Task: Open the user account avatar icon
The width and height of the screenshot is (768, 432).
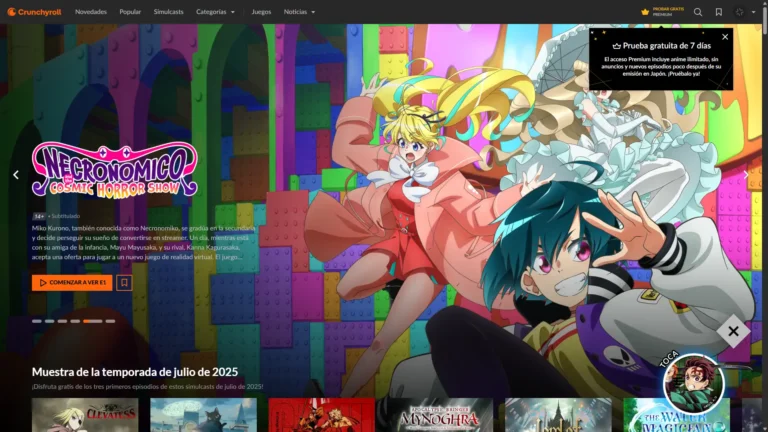Action: click(740, 12)
